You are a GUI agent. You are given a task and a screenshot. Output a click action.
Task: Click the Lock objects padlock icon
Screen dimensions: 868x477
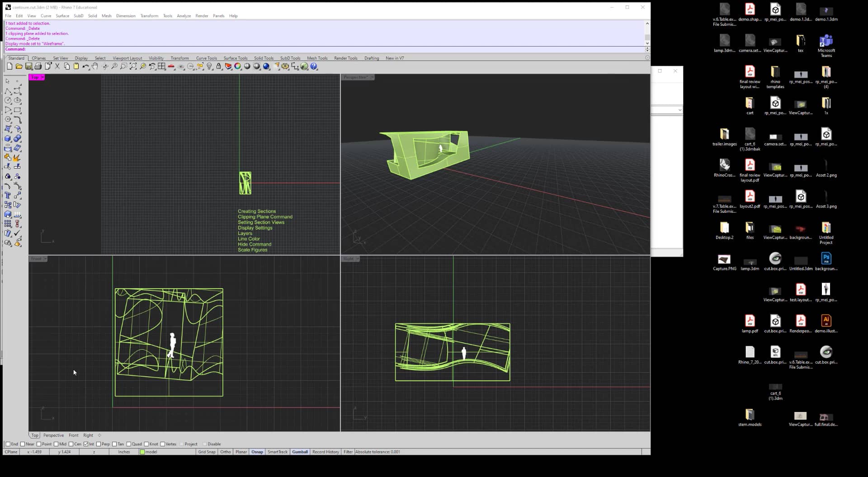tap(219, 66)
